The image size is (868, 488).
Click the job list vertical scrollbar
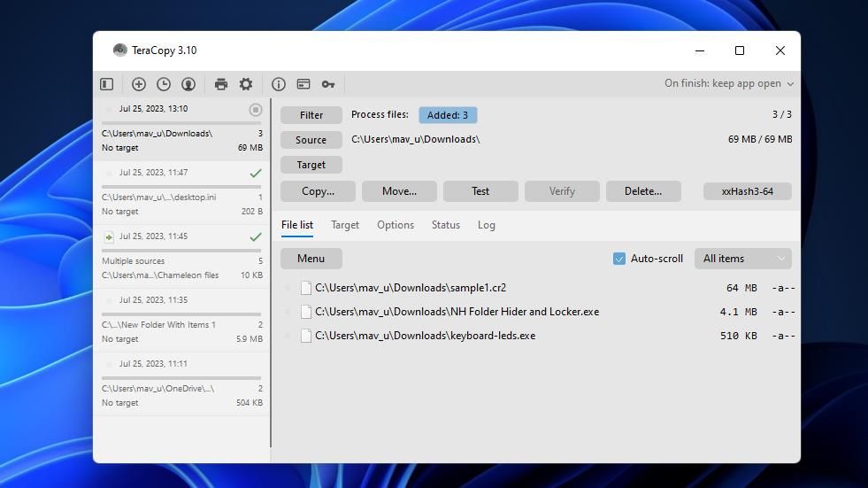pos(271,273)
